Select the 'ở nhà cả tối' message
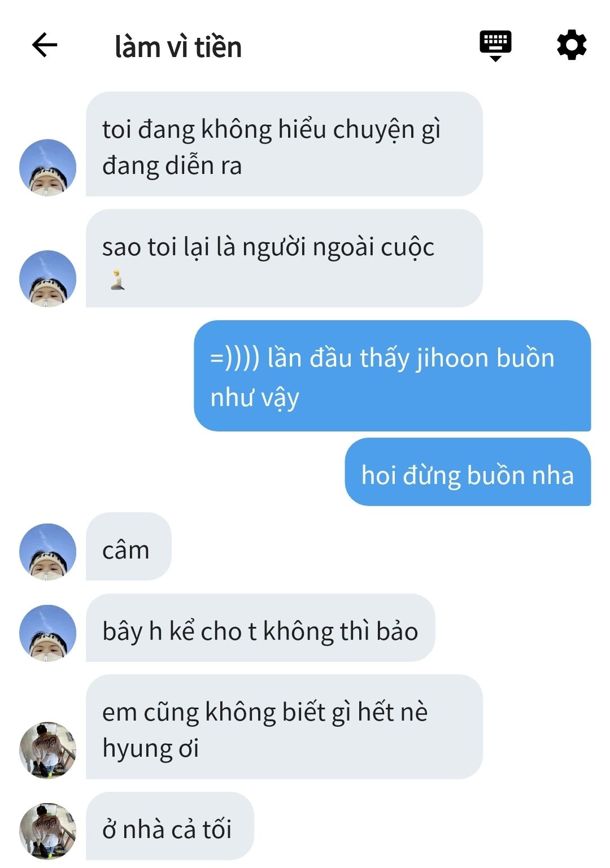The image size is (610, 868). (170, 826)
